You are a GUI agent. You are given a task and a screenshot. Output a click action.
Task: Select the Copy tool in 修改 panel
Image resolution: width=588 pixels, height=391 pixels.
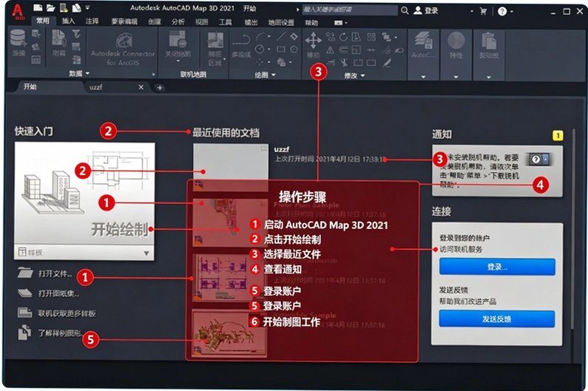(331, 37)
